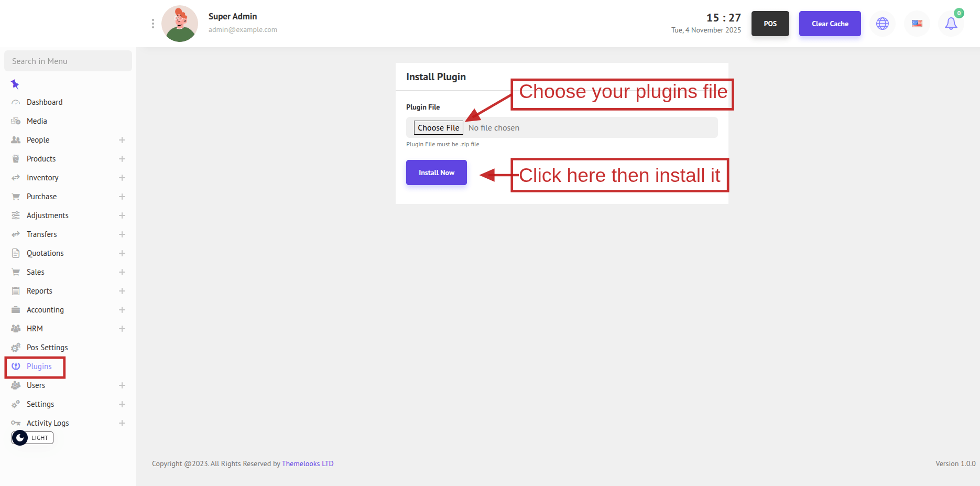
Task: Click the Search in Menu field
Action: click(x=68, y=61)
